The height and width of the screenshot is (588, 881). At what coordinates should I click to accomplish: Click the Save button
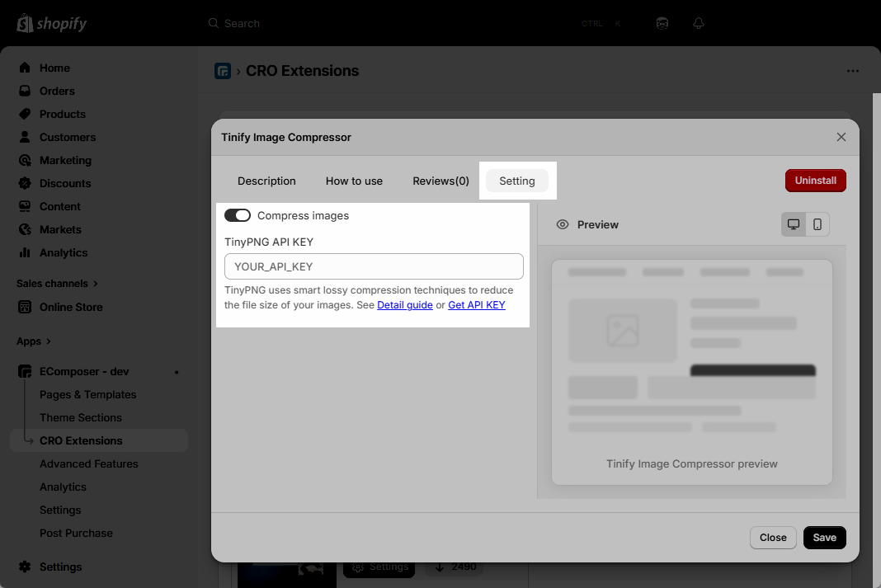pos(824,538)
